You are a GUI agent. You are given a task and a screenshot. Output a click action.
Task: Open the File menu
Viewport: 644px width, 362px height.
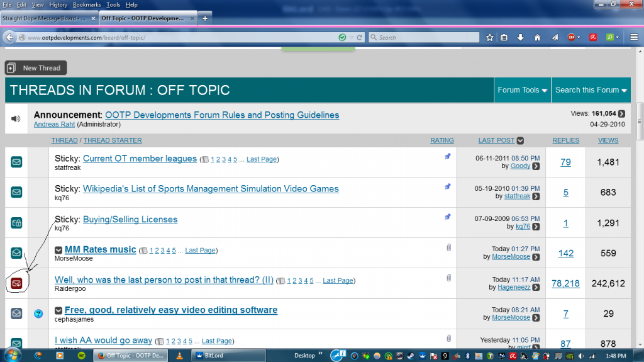point(7,5)
